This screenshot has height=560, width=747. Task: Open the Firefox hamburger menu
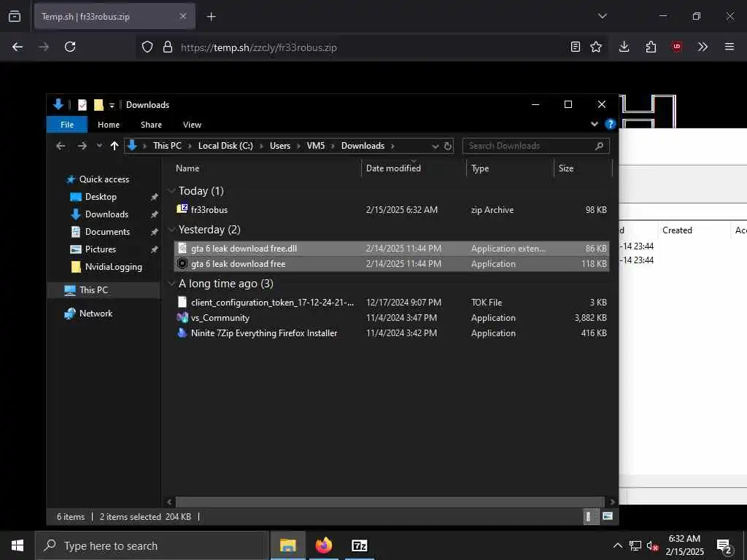coord(729,47)
